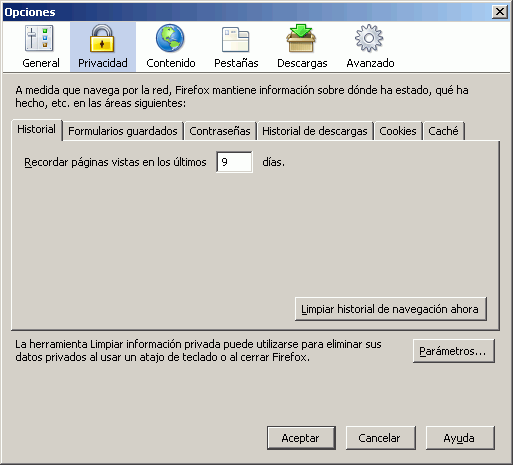Open the Historial de descargas tab
Image resolution: width=513 pixels, height=465 pixels.
pyautogui.click(x=315, y=131)
